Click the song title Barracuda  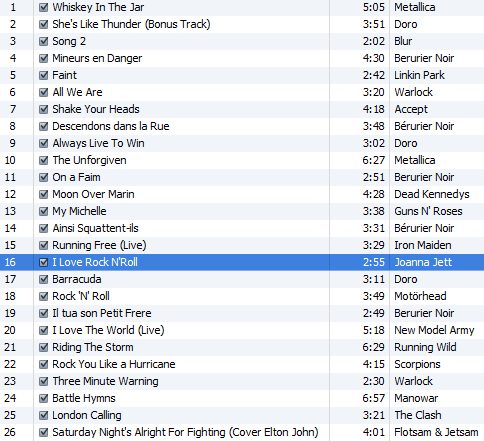(x=77, y=279)
